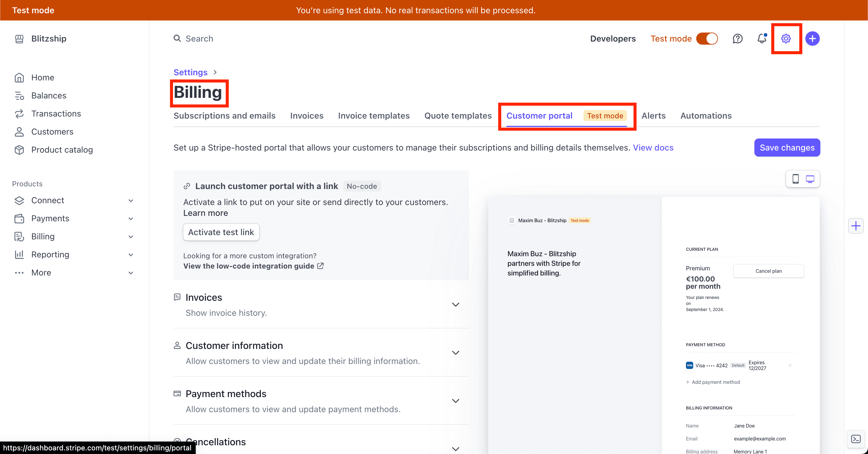
Task: Click the Test mode badge in preview header
Action: (580, 220)
